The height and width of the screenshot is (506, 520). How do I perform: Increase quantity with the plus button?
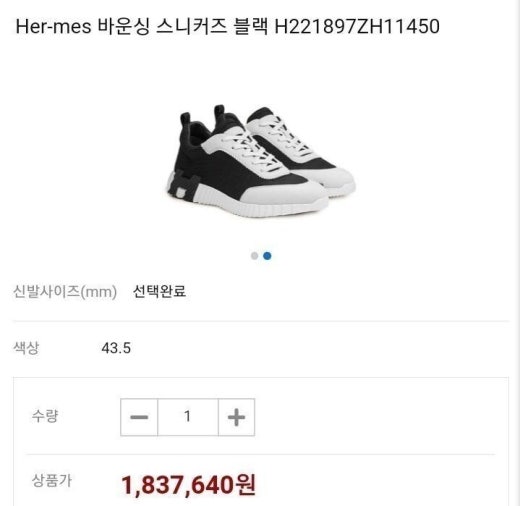click(x=236, y=417)
